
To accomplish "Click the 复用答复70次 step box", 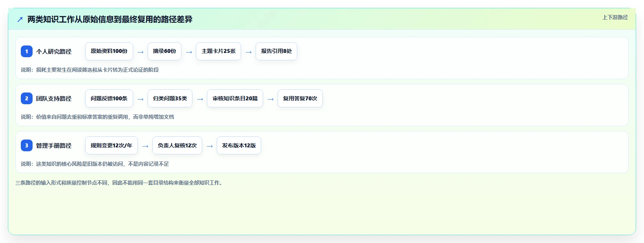I will (300, 98).
